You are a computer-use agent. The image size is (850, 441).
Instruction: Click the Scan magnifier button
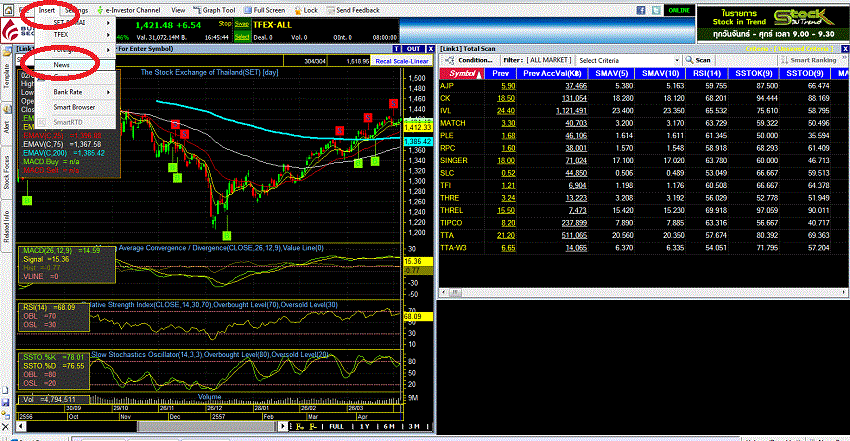click(699, 60)
